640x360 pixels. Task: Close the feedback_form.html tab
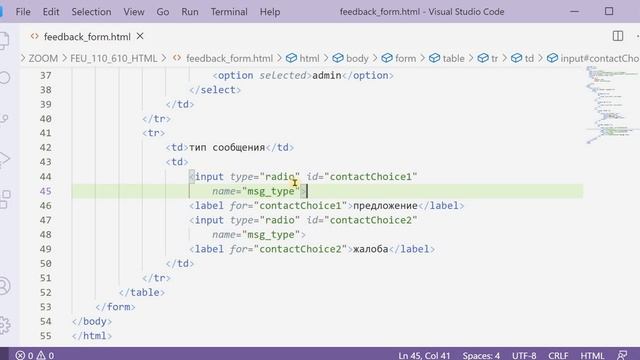tap(140, 36)
